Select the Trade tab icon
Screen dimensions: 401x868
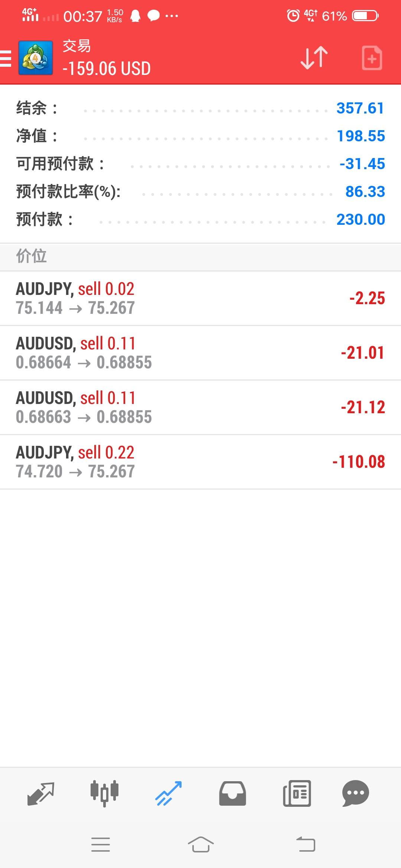click(169, 793)
